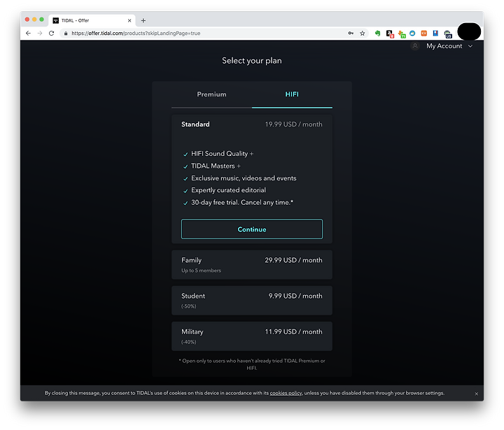Open the globe extension with US badge
This screenshot has width=504, height=430.
click(x=448, y=34)
